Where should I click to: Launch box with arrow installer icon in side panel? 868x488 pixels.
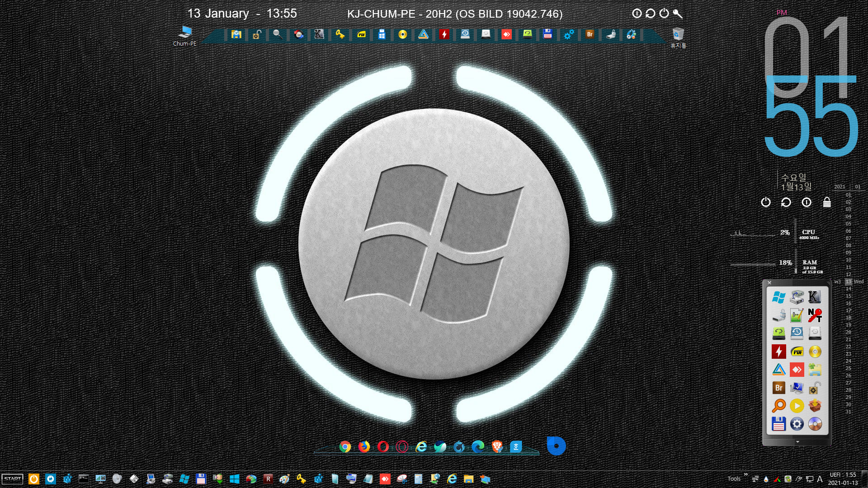[x=815, y=406]
